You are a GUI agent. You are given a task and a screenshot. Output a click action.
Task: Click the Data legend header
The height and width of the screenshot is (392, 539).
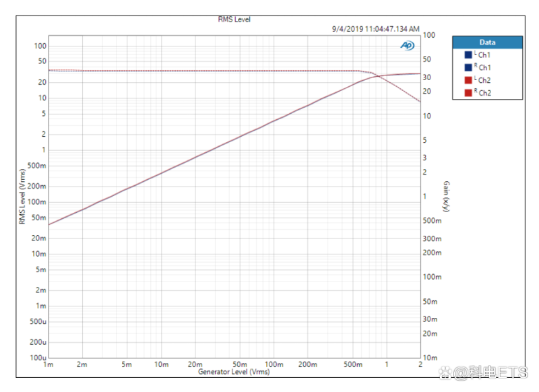(487, 42)
